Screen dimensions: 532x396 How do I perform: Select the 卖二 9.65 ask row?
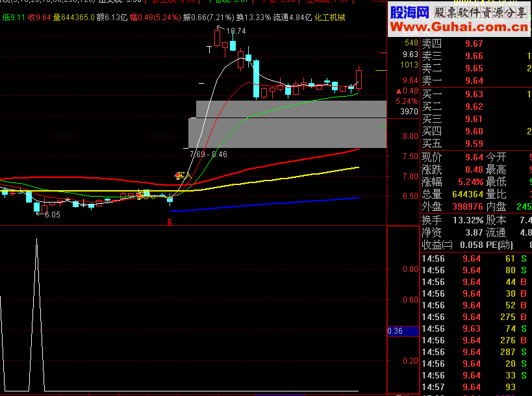tap(476, 68)
